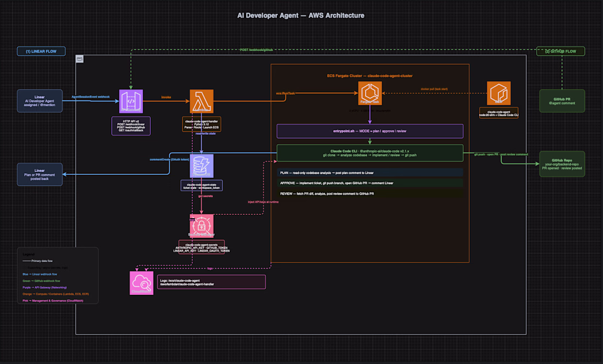603x364 pixels.
Task: Click the pink logs dashed line label
Action: [x=210, y=268]
